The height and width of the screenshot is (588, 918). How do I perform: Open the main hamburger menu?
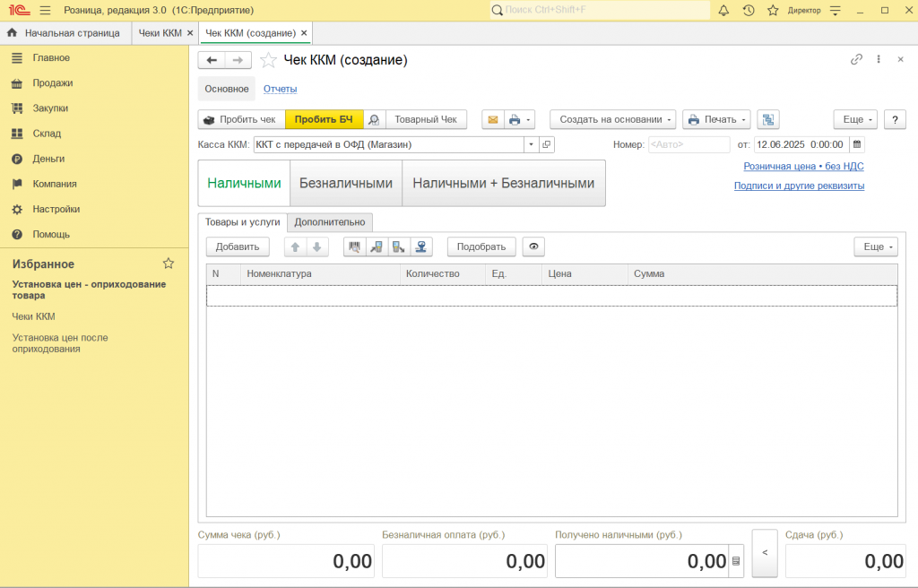click(x=45, y=11)
